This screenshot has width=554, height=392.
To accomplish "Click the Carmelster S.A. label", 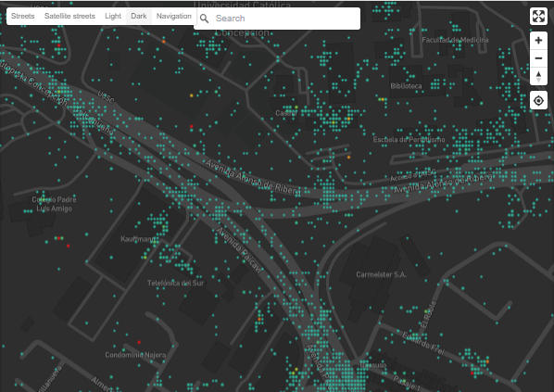I will 382,274.
